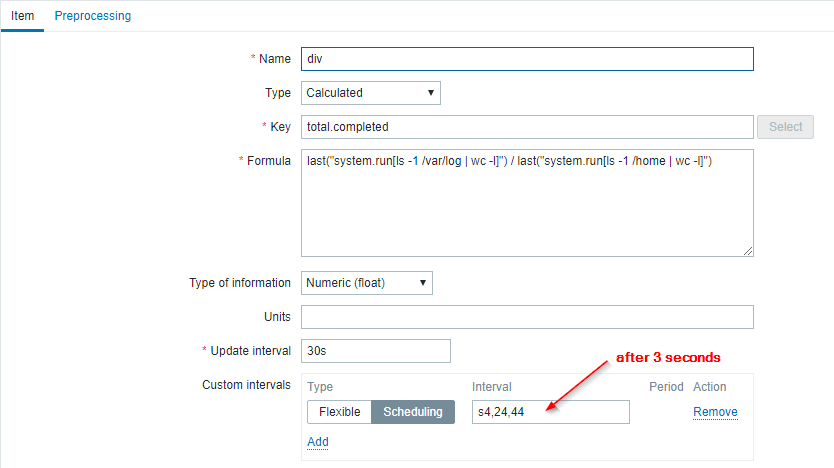
Task: Click the empty Units field
Action: tap(526, 317)
